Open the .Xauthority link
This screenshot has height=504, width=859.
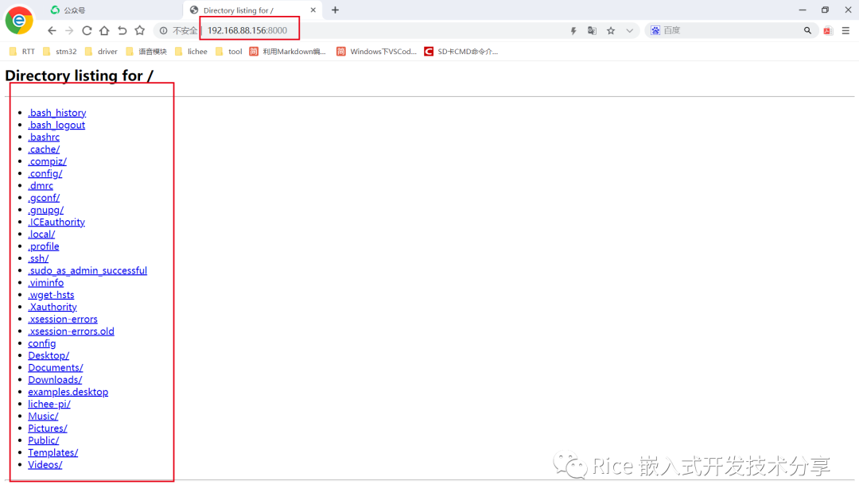tap(52, 307)
